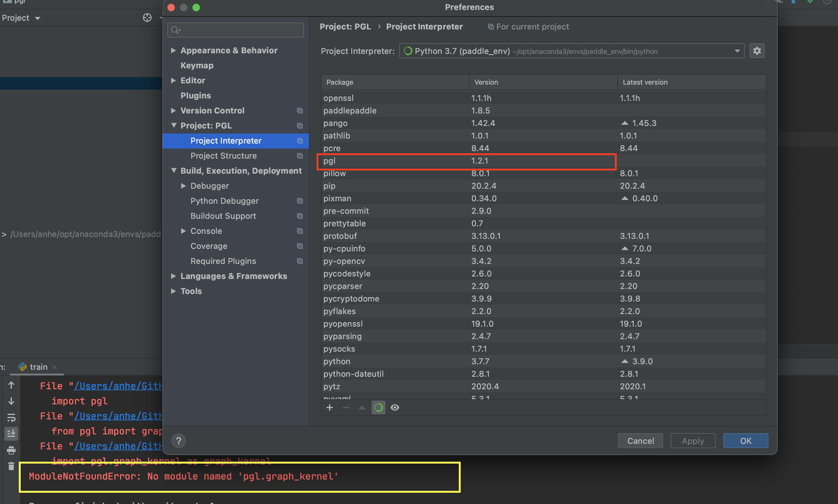Close the train run tab

[55, 367]
